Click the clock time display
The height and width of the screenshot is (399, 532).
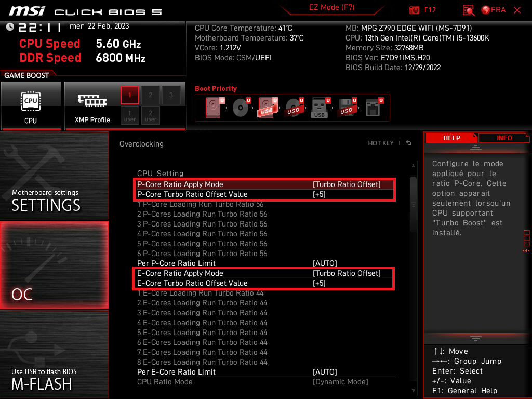[40, 27]
